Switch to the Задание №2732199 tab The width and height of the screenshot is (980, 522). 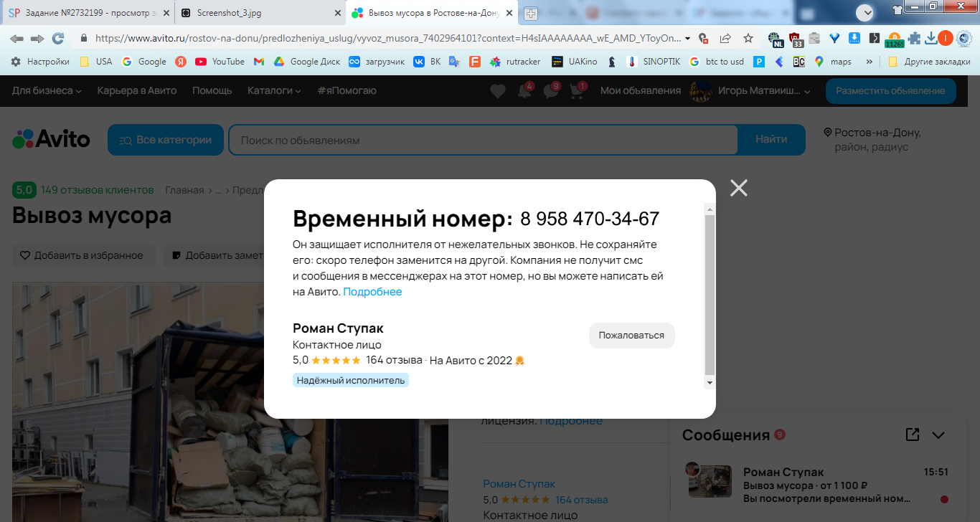[88, 13]
